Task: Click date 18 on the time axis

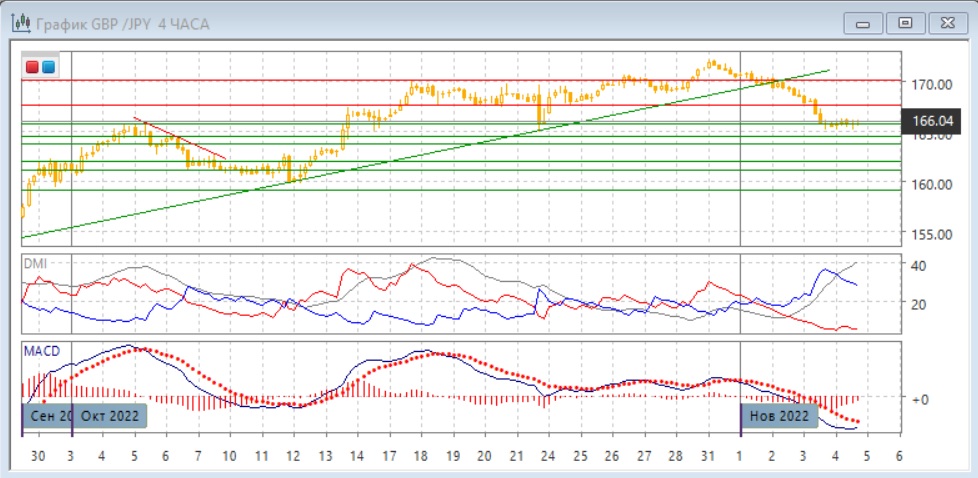Action: click(x=419, y=455)
